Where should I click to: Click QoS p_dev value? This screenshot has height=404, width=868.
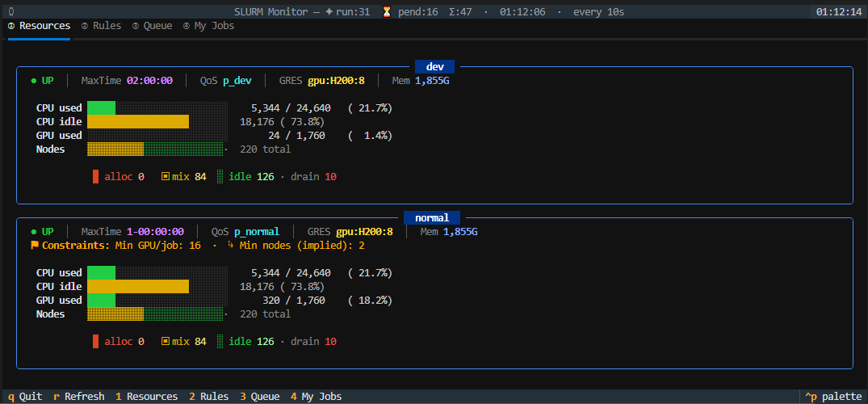pyautogui.click(x=237, y=80)
